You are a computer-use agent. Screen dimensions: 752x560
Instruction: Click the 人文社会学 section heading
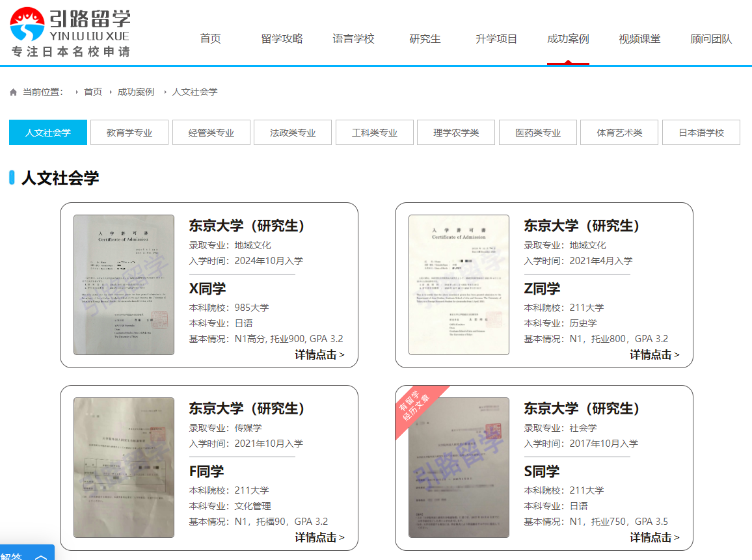(x=60, y=178)
